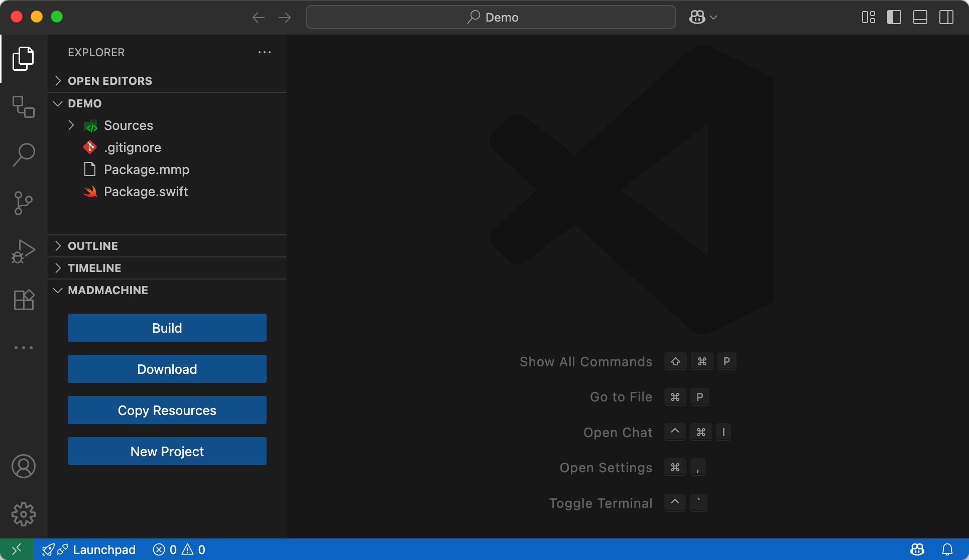Open the Run and Debug view
The image size is (969, 560).
[x=24, y=251]
